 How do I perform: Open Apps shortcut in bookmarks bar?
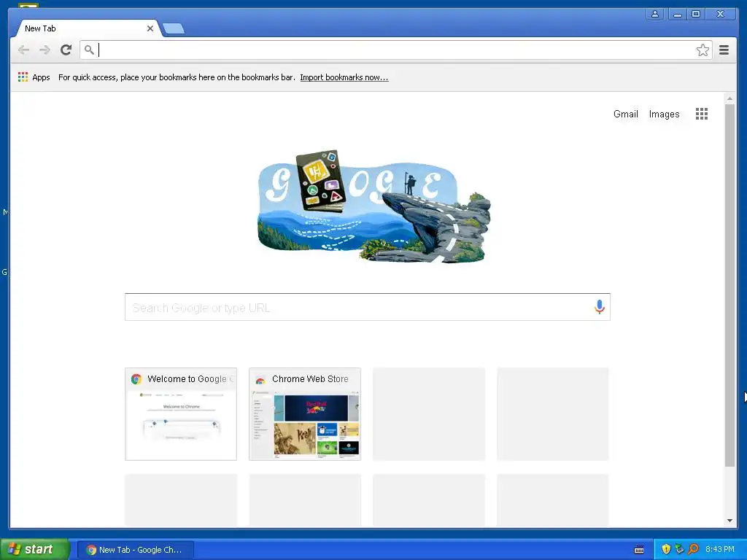[x=34, y=77]
